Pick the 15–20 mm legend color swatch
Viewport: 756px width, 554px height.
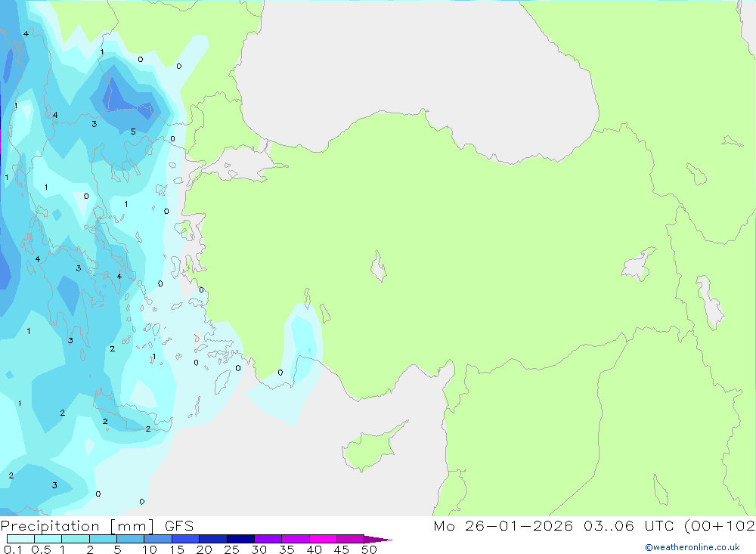186,539
